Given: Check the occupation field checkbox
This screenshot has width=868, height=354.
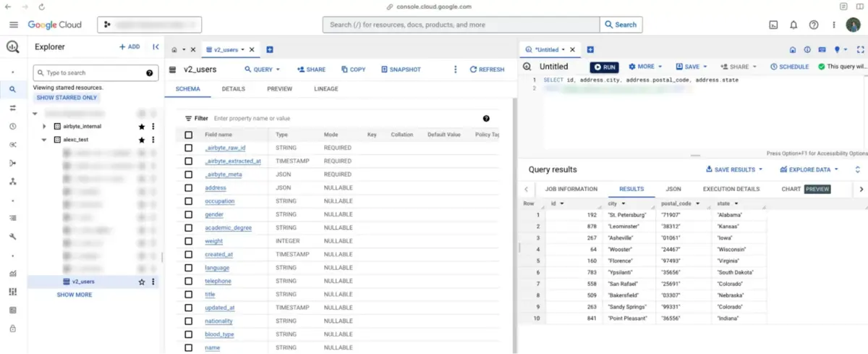Looking at the screenshot, I should click(189, 201).
